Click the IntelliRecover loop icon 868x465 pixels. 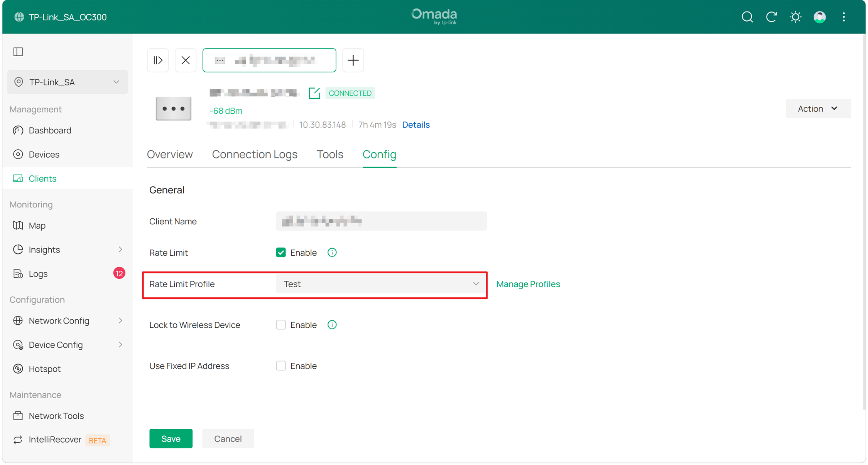[18, 440]
